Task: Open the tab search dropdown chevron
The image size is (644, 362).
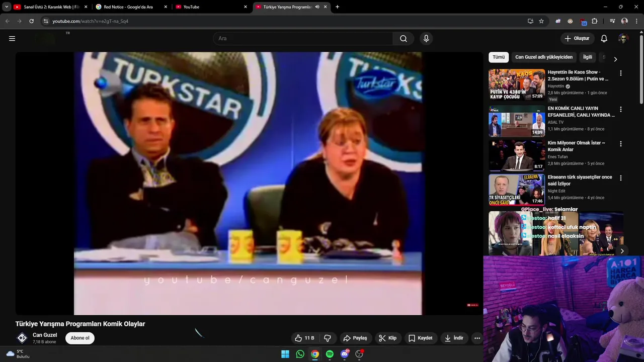Action: [x=7, y=7]
